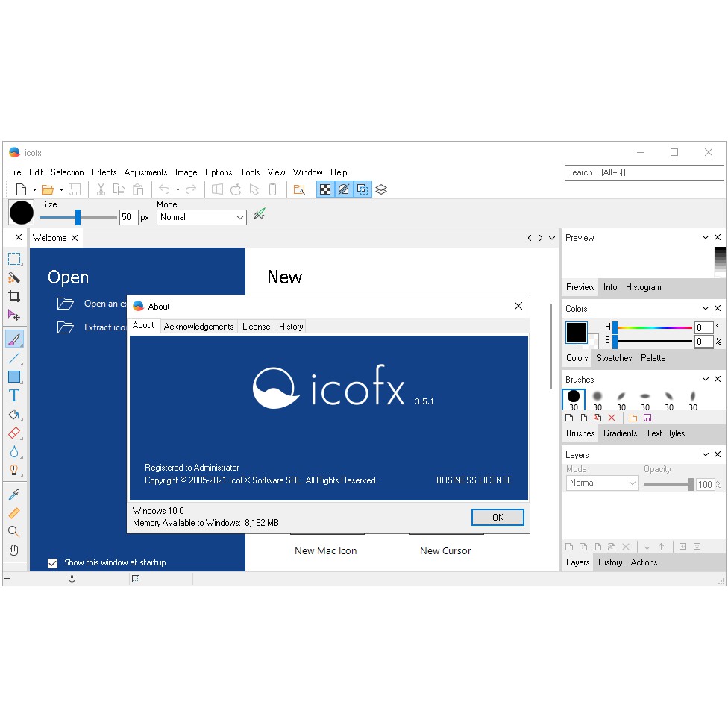Uncheck Show this window at startup
This screenshot has width=728, height=728.
pos(52,563)
